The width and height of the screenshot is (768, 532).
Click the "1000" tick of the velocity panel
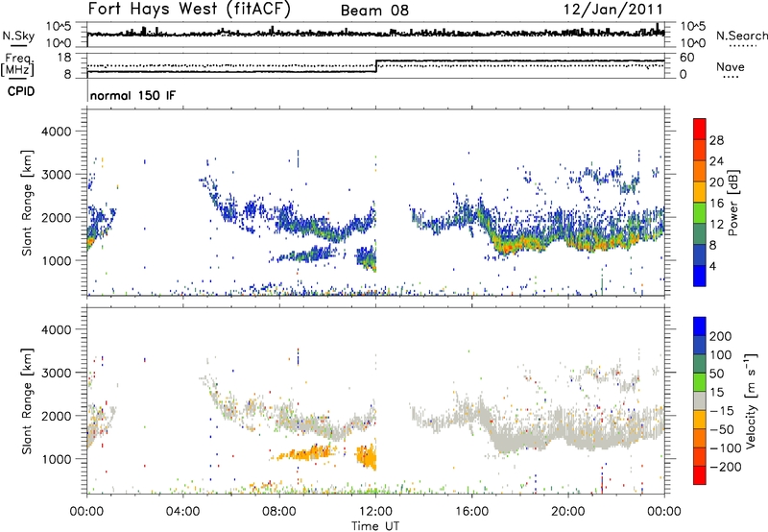[56, 459]
